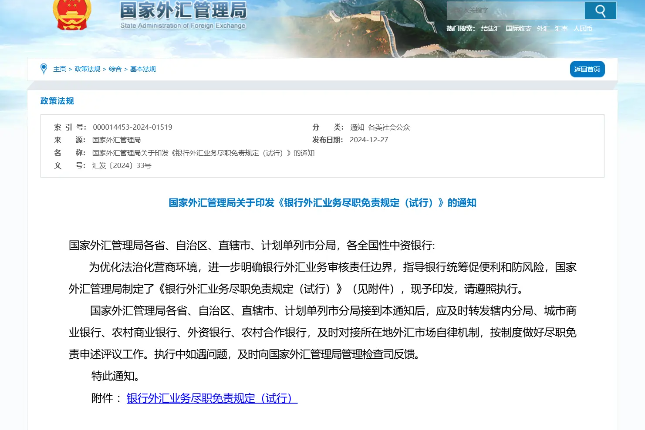Open hot search link 结售汇
This screenshot has height=430, width=645.
[489, 28]
